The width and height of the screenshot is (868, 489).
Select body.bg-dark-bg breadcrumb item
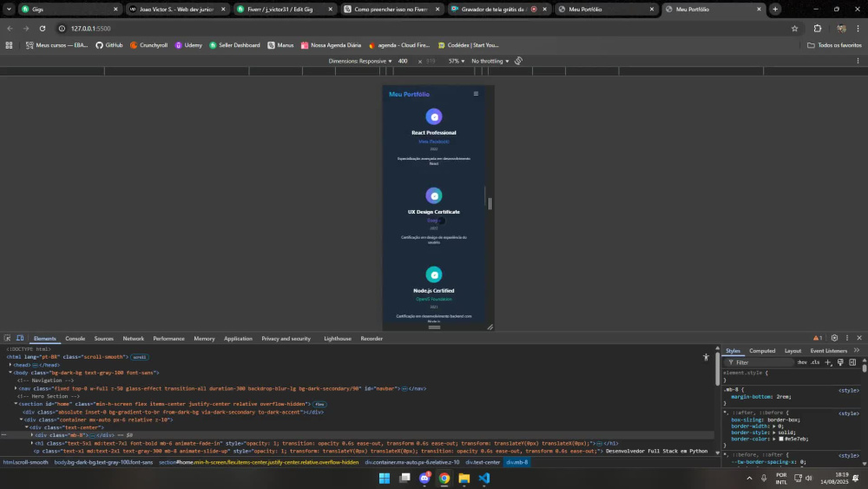[103, 462]
